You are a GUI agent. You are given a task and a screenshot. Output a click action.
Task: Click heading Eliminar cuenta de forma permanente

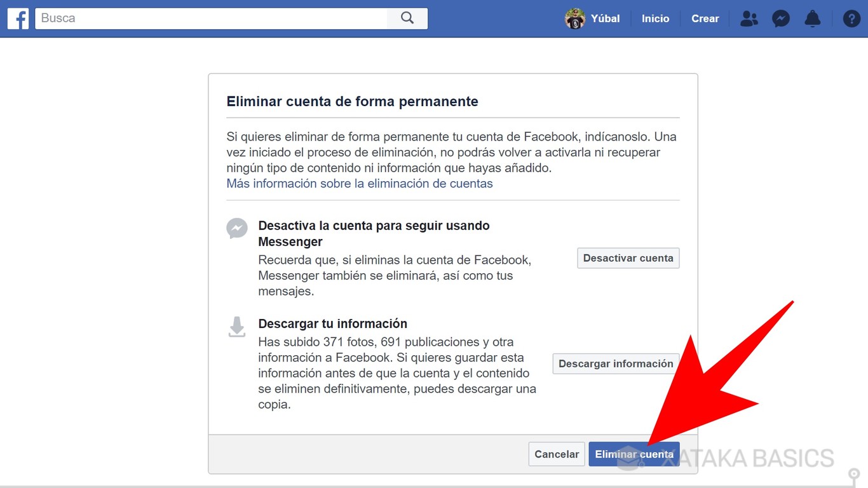pos(353,102)
